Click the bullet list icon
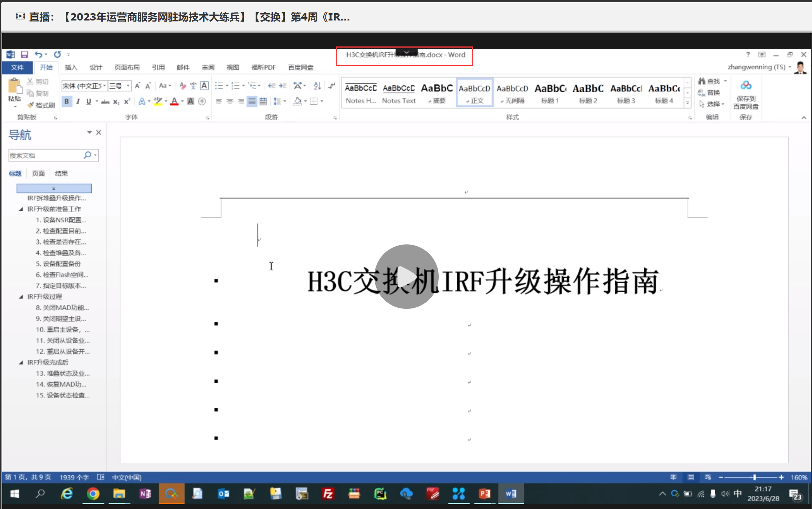This screenshot has width=812, height=509. coord(219,86)
